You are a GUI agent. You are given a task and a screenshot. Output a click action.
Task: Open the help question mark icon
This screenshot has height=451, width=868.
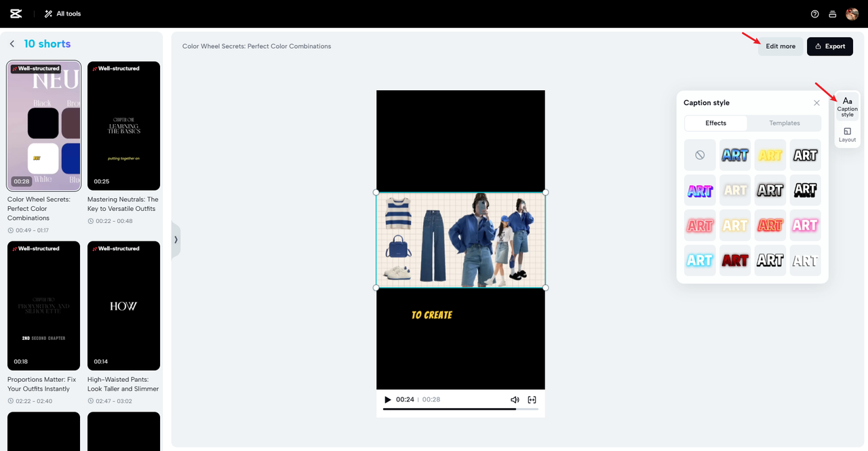(x=815, y=14)
